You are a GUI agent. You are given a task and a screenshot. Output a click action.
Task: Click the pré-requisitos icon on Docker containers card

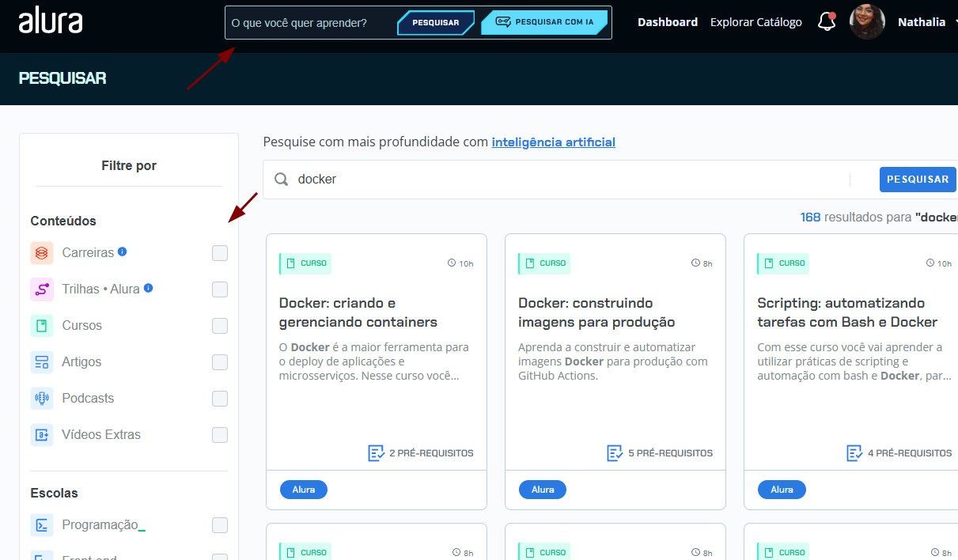pyautogui.click(x=374, y=453)
